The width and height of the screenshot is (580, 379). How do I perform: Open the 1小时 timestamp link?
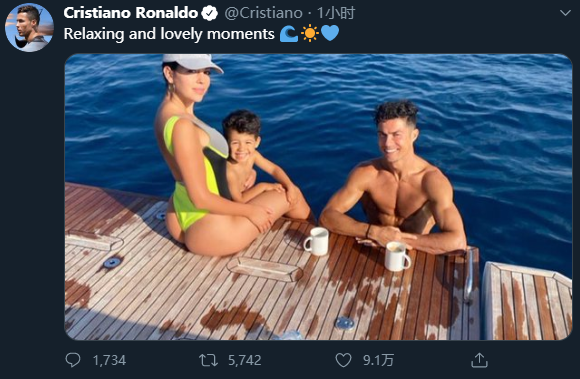click(x=336, y=13)
